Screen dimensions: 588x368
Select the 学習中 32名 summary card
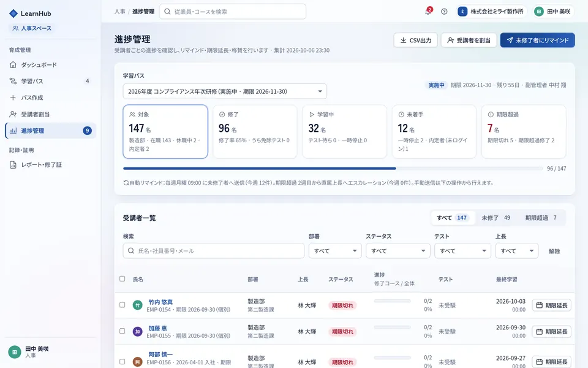pyautogui.click(x=345, y=131)
